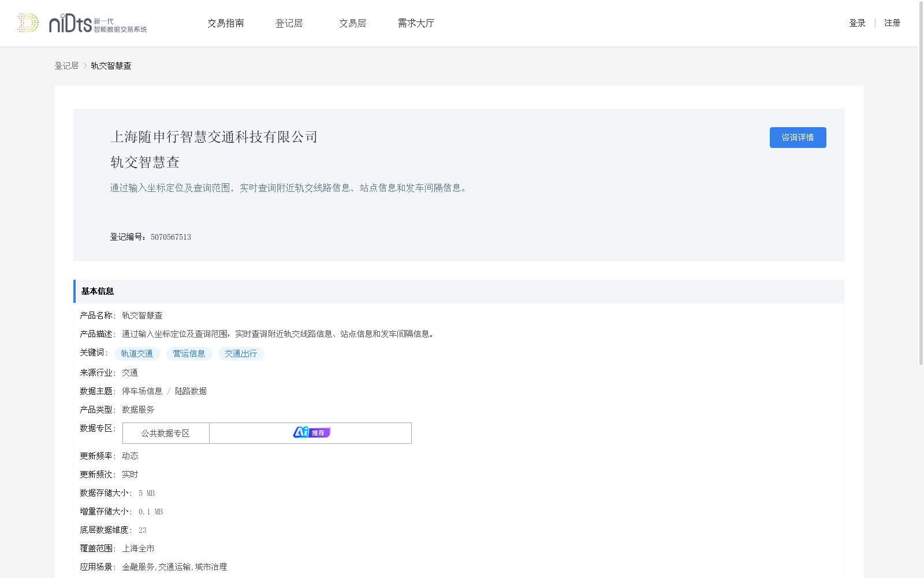Click the 0.1 MB incremental size value
Image resolution: width=924 pixels, height=578 pixels.
pos(151,512)
